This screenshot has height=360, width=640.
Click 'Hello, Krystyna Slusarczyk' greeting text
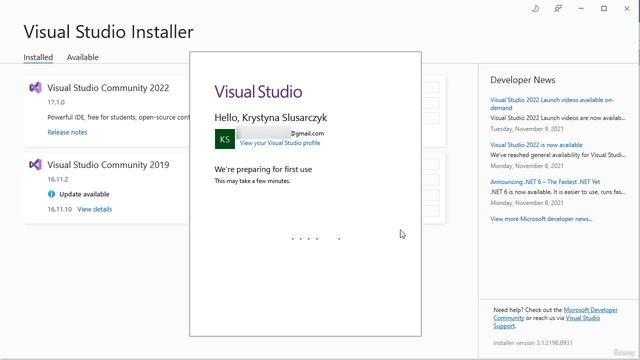tap(271, 118)
